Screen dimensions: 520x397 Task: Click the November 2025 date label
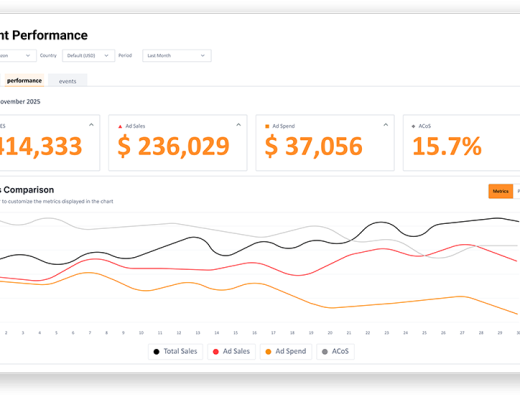point(20,102)
